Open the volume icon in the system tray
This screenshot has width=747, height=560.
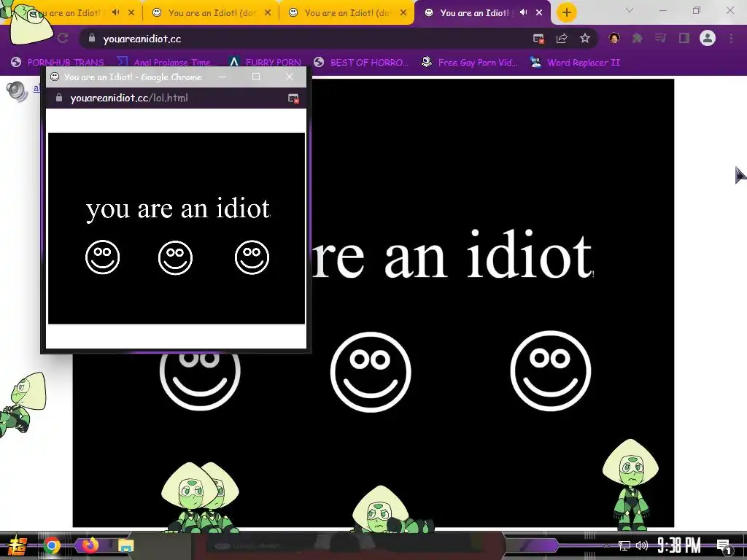point(642,545)
